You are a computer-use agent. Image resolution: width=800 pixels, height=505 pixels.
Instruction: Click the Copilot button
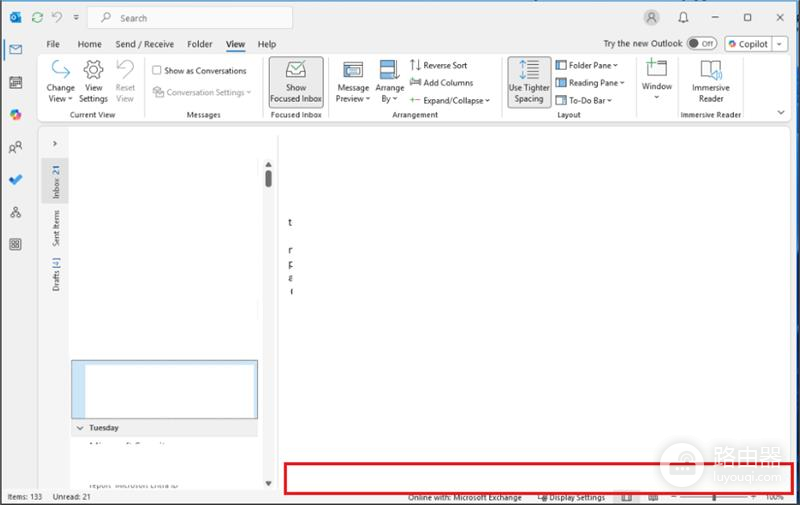(748, 44)
